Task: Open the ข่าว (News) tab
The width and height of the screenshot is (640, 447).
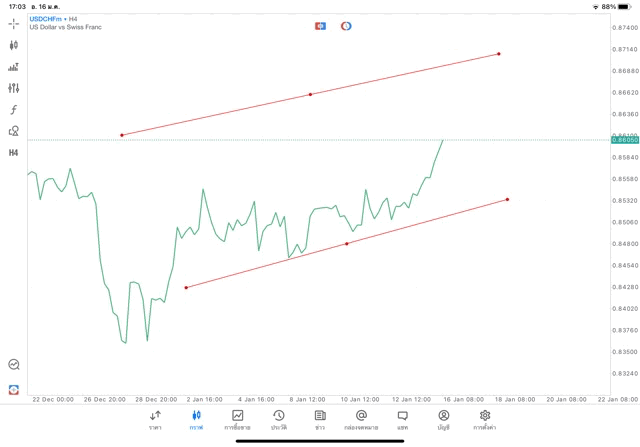Action: (x=320, y=419)
